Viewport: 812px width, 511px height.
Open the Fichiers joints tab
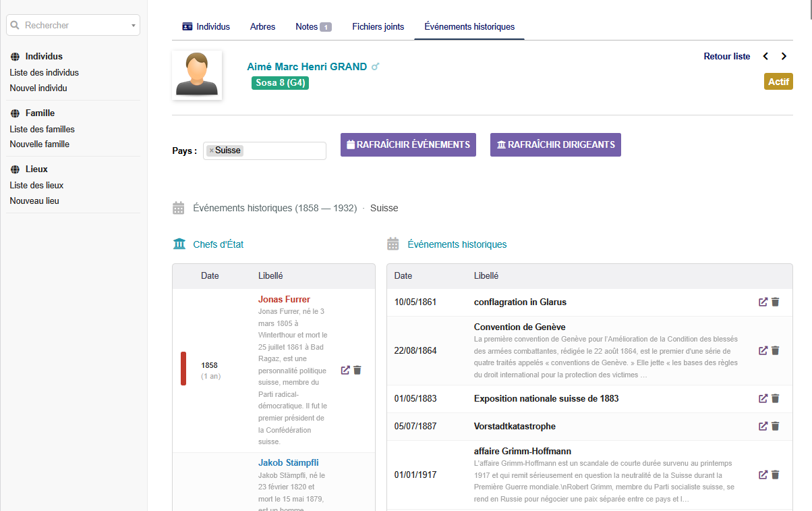(x=378, y=27)
